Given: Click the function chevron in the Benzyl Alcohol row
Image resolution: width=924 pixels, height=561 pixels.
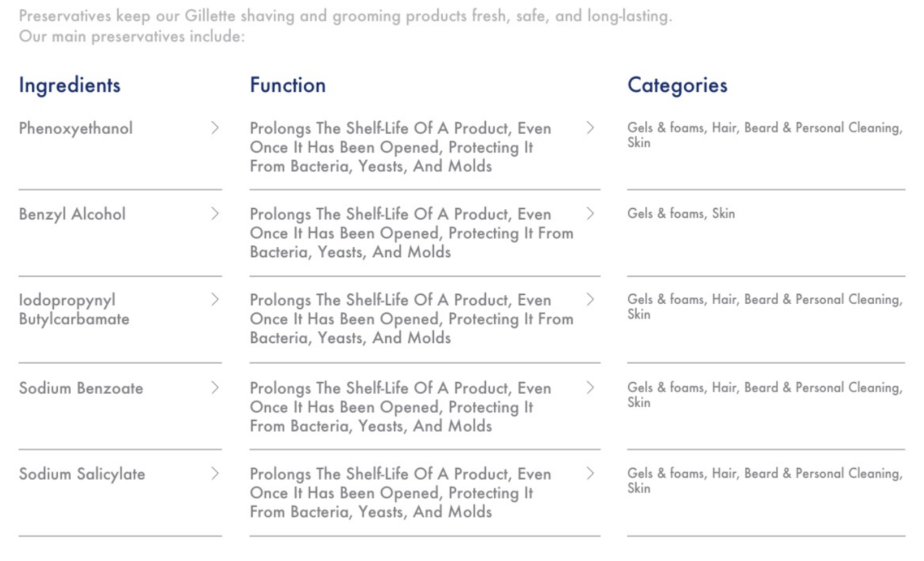Looking at the screenshot, I should [590, 214].
